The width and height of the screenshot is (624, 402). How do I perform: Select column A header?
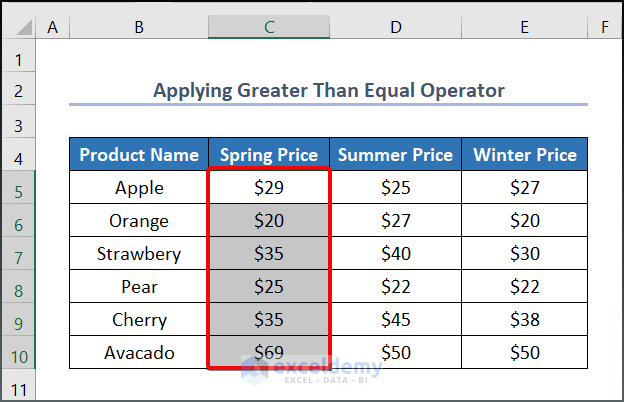point(52,28)
